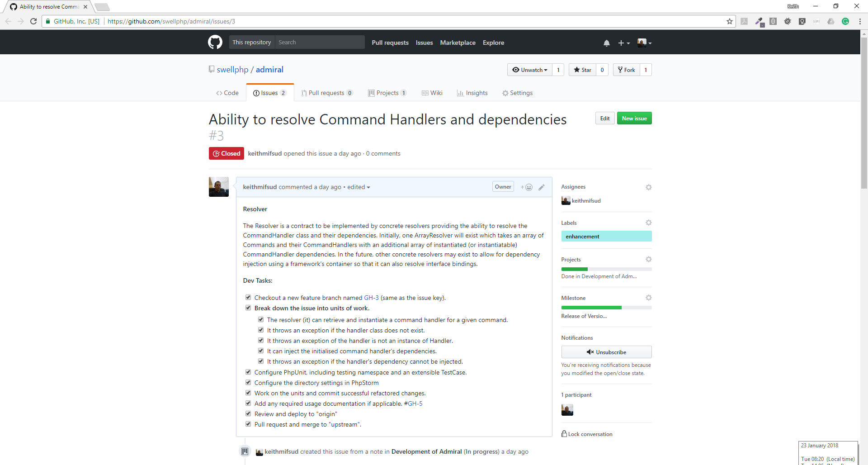
Task: Open the user profile avatar menu
Action: (x=644, y=43)
